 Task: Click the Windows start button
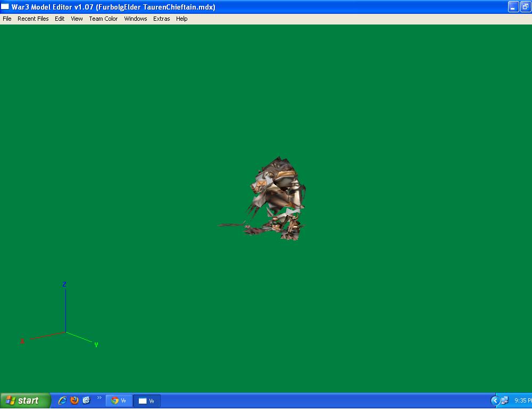25,400
